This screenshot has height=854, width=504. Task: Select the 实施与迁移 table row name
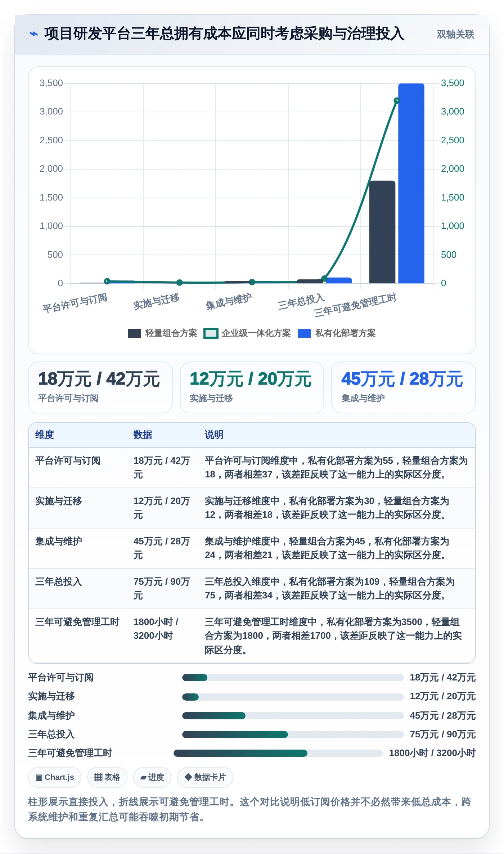pyautogui.click(x=59, y=501)
